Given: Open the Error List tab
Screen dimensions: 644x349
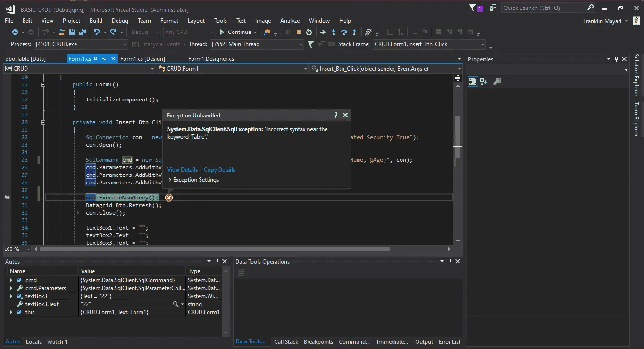Looking at the screenshot, I should (450, 342).
